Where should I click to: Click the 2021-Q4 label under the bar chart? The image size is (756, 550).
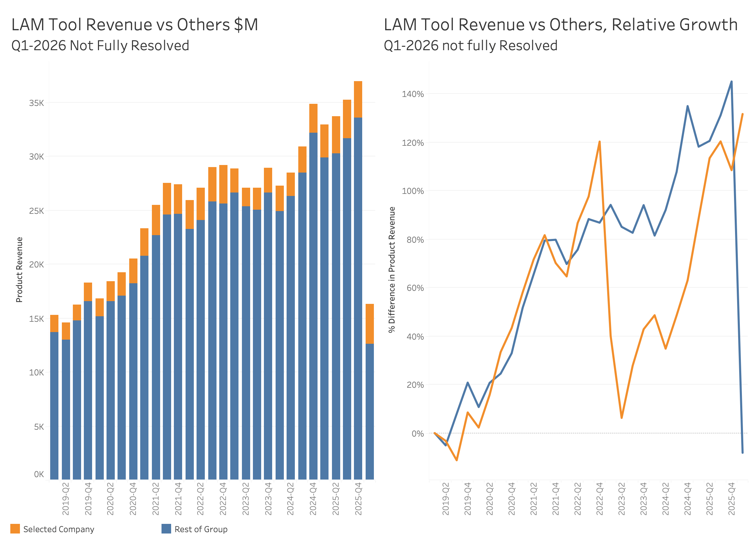click(x=178, y=499)
